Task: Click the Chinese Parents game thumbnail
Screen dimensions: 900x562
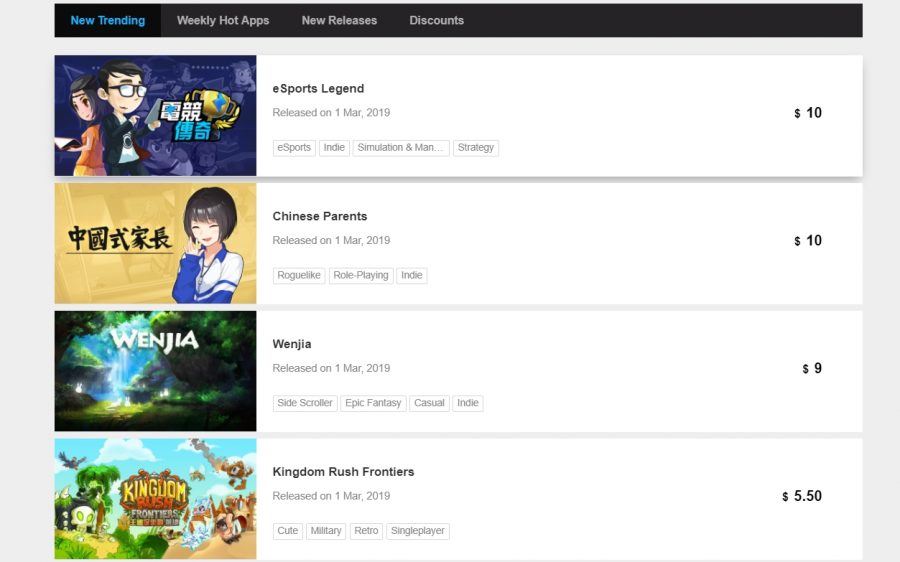Action: (155, 243)
